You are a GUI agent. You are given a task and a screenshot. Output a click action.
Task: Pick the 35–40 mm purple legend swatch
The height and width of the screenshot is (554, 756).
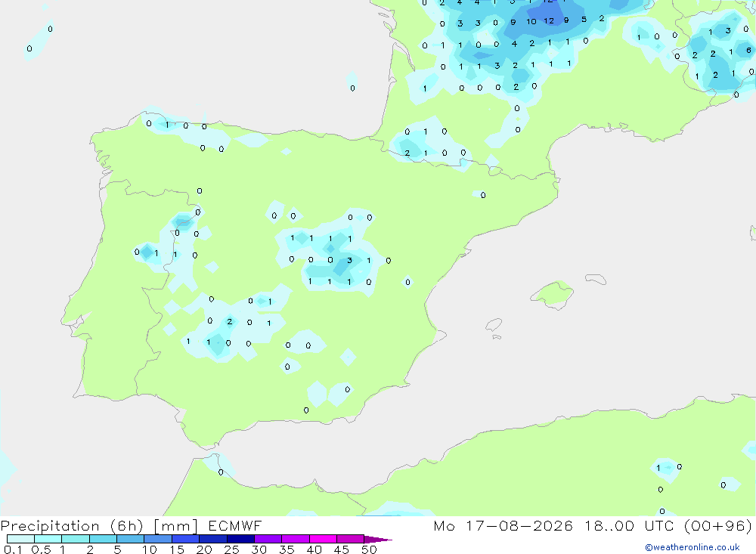coord(295,539)
